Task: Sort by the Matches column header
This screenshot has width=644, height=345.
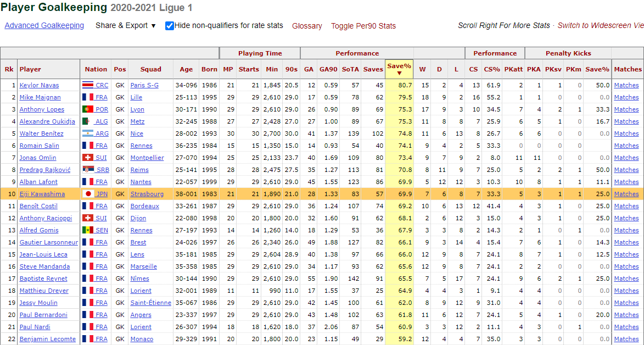Action: 628,69
